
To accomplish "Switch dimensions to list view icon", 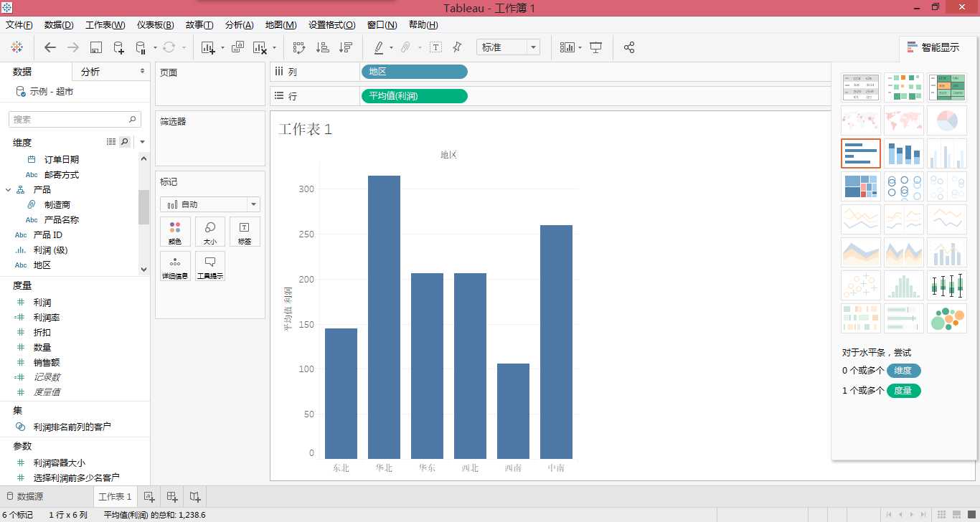I will (111, 142).
